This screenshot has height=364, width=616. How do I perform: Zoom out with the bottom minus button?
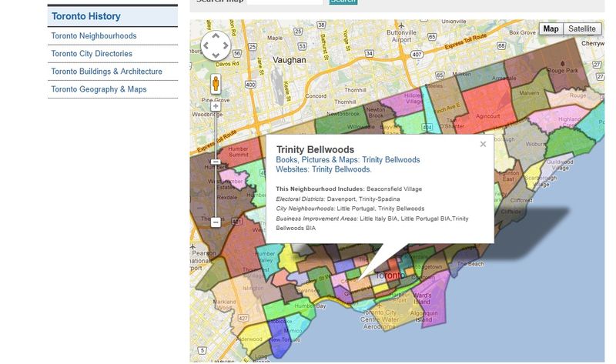(216, 222)
